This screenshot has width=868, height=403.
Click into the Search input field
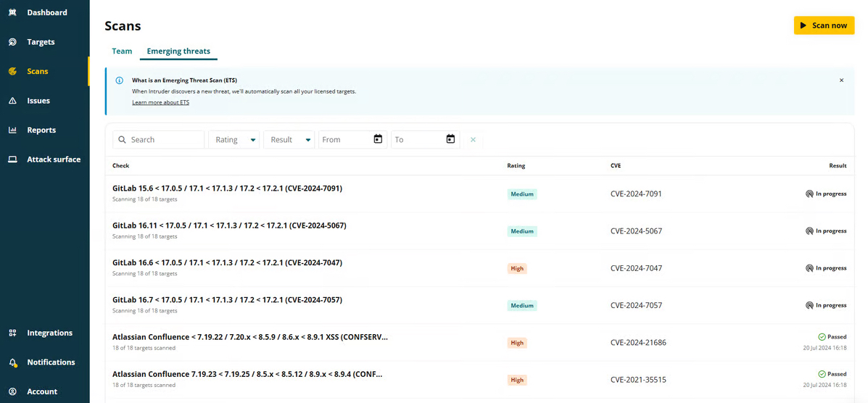(x=158, y=139)
